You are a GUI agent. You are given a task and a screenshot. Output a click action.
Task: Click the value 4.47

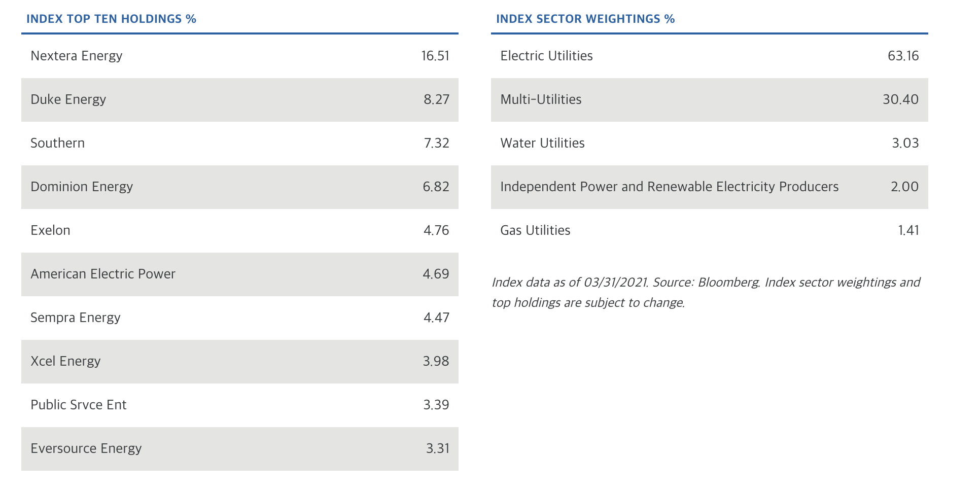[436, 318]
